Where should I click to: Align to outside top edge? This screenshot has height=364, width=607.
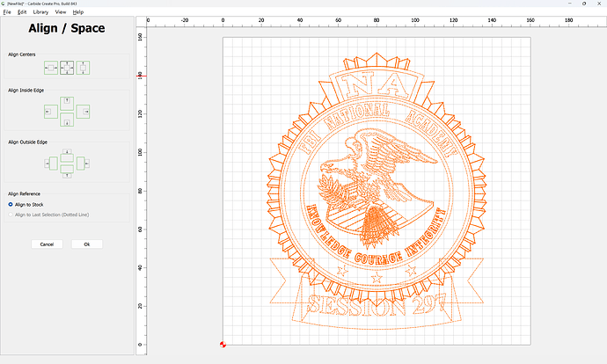[x=67, y=156]
